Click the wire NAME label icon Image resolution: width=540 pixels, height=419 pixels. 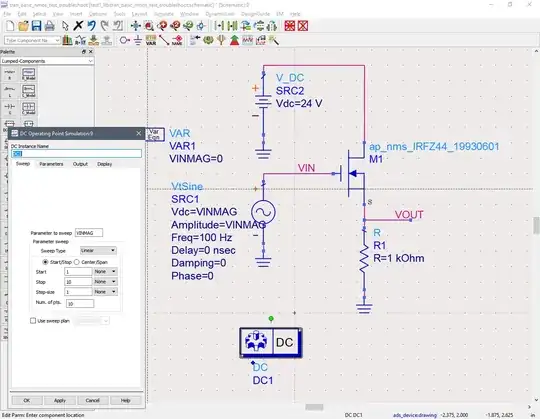tap(177, 41)
